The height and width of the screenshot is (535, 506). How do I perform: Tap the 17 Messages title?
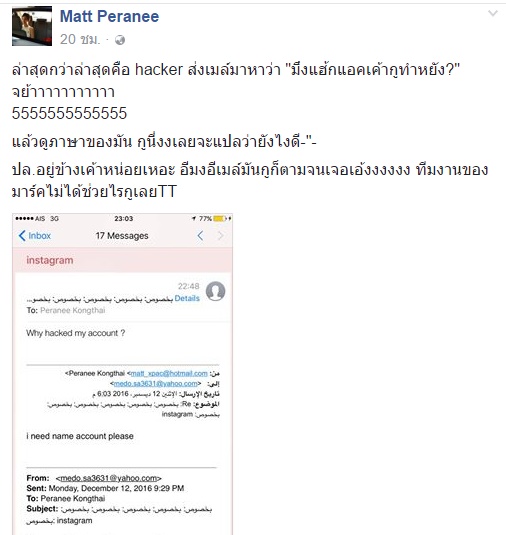click(122, 236)
